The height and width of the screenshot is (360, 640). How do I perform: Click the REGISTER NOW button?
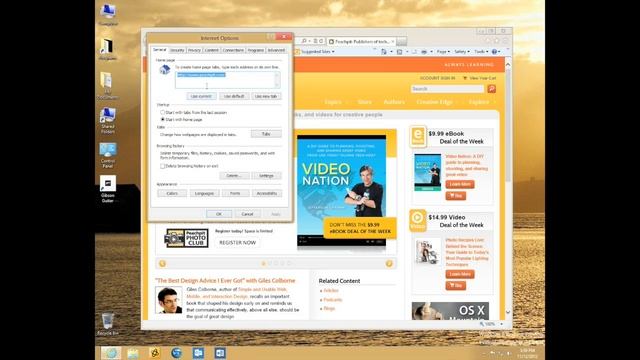click(238, 242)
